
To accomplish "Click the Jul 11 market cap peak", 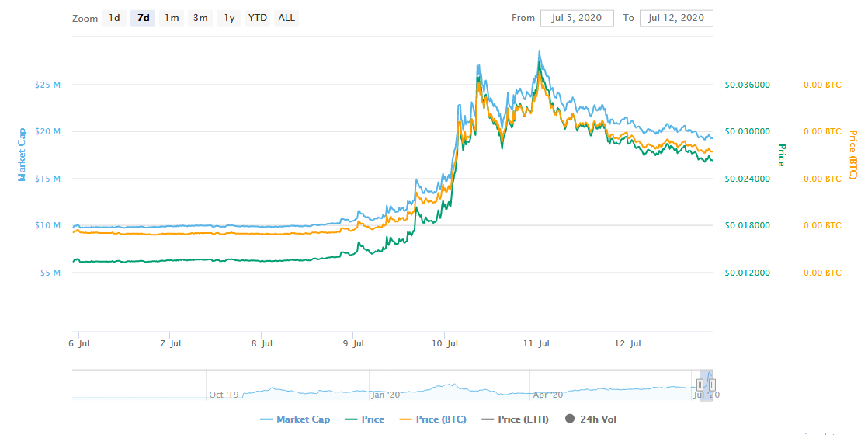I will pyautogui.click(x=539, y=52).
